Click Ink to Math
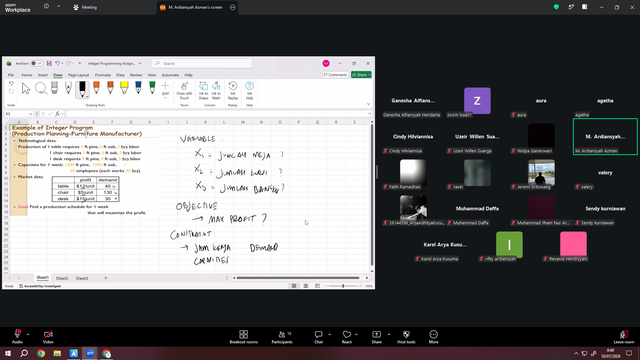 [x=216, y=91]
